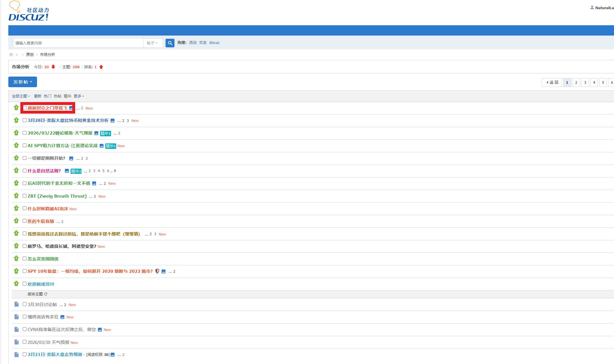Expand the 发新帖 dropdown button
614x364 pixels.
(x=23, y=82)
